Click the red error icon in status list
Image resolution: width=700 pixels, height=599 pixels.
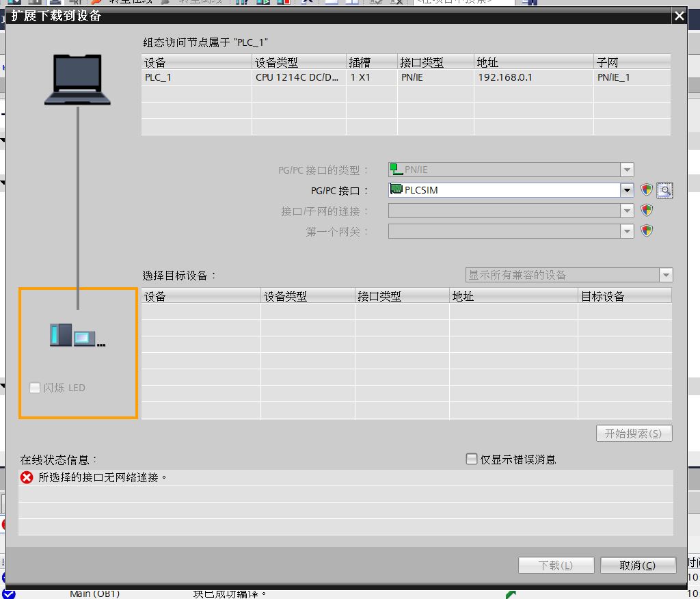coord(27,477)
